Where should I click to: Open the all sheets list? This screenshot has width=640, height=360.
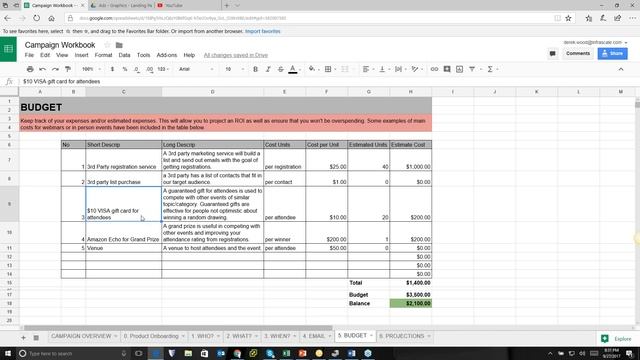[36, 338]
